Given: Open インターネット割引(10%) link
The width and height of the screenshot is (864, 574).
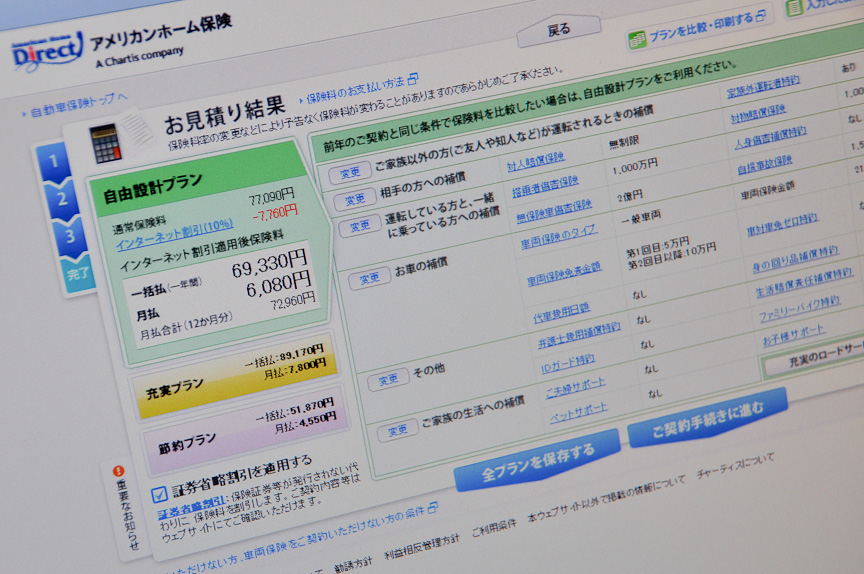Looking at the screenshot, I should [x=174, y=235].
